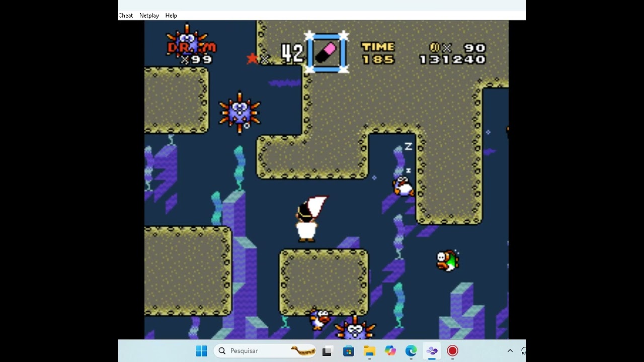Open Copilot from the taskbar
The image size is (644, 362).
pos(390,351)
